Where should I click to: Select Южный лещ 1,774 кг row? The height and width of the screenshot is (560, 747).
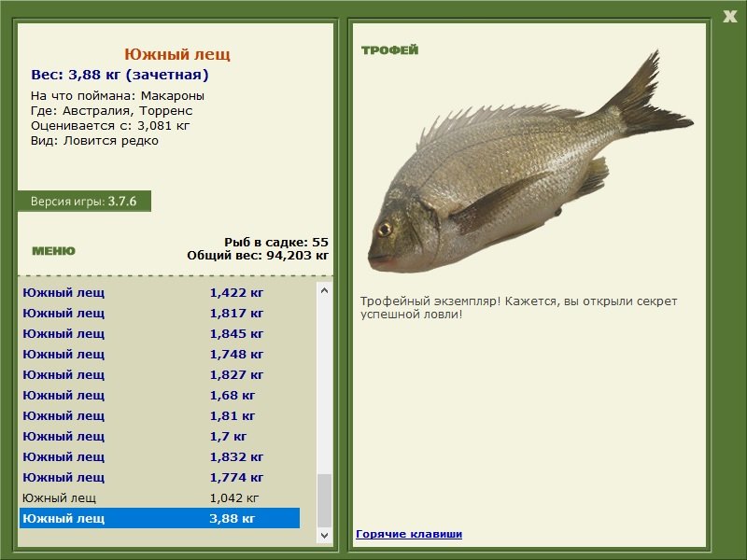(x=160, y=477)
